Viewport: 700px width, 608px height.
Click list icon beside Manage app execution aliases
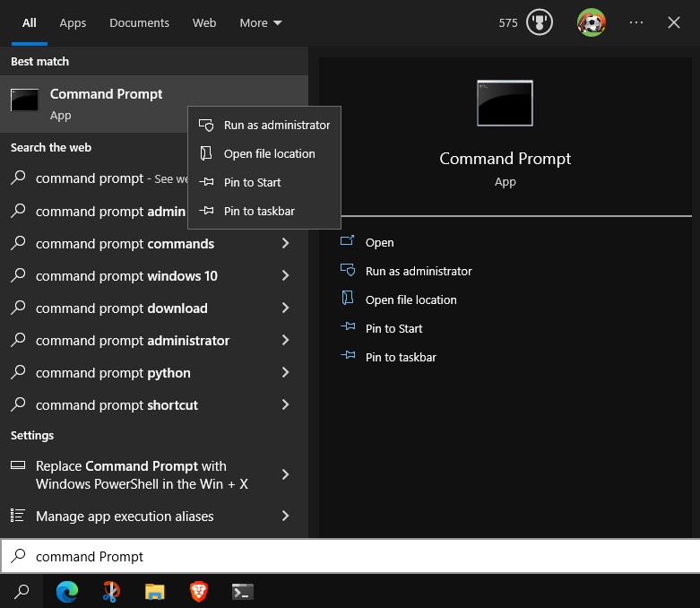pos(18,515)
